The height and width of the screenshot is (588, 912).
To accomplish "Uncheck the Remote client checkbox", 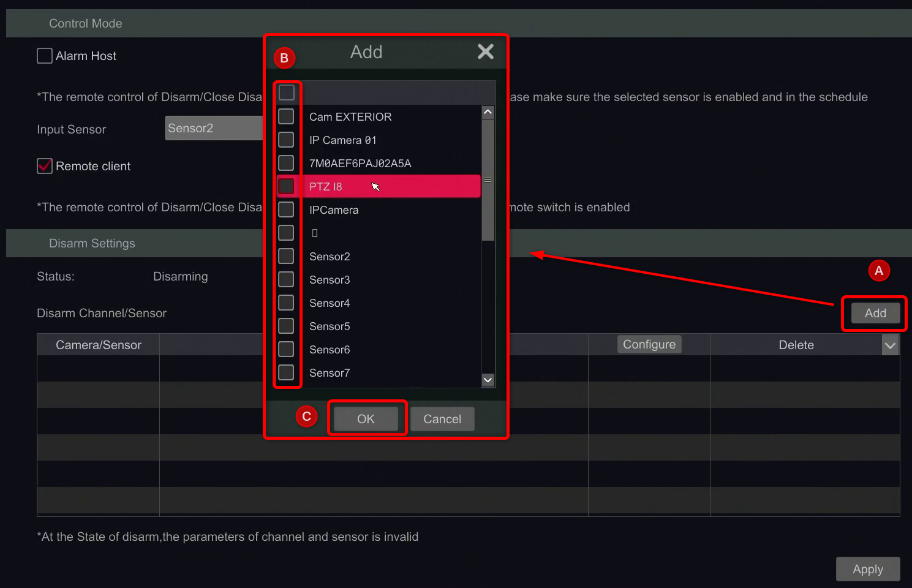I will coord(45,166).
